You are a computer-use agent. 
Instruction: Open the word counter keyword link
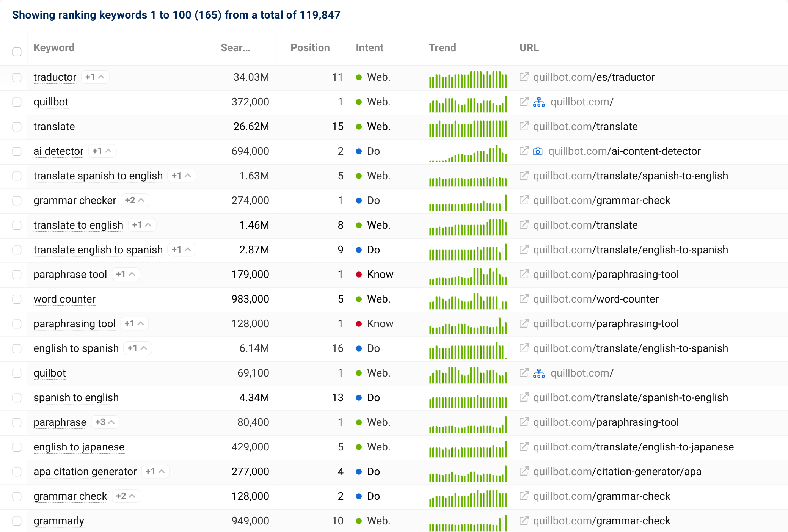64,299
